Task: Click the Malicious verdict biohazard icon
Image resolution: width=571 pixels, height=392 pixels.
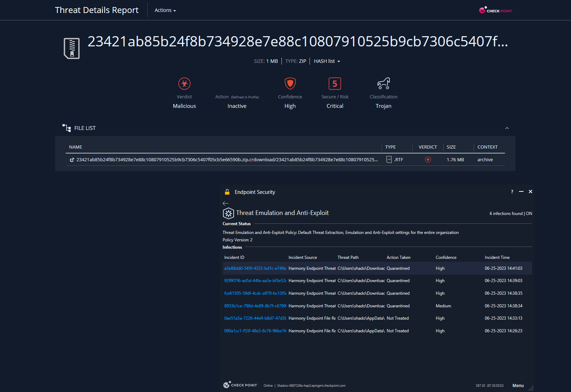Action: (x=184, y=84)
